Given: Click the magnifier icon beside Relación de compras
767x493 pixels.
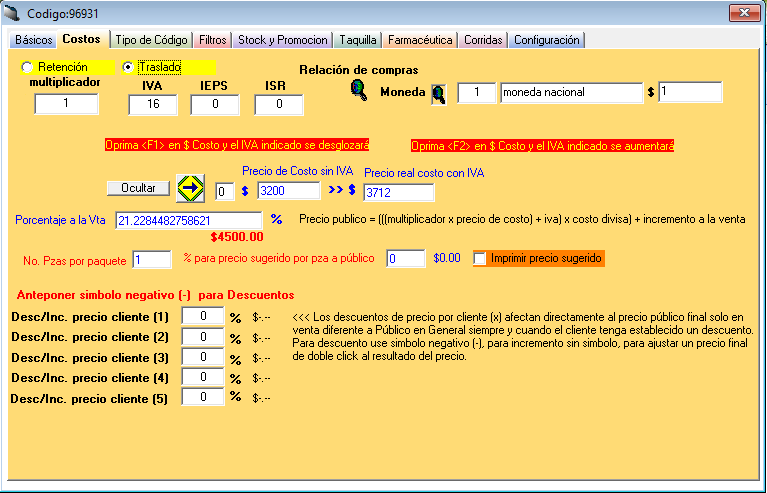Looking at the screenshot, I should click(358, 90).
